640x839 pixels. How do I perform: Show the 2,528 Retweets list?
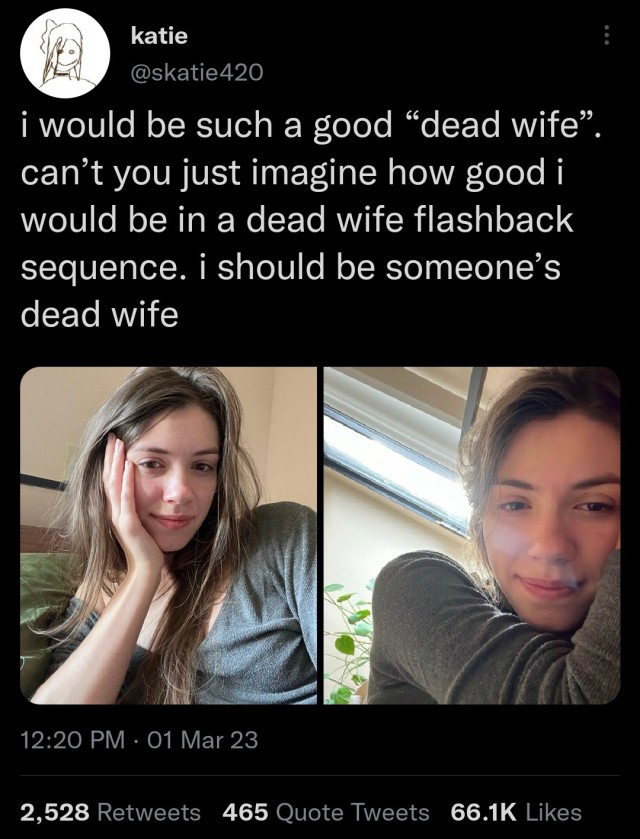point(110,812)
